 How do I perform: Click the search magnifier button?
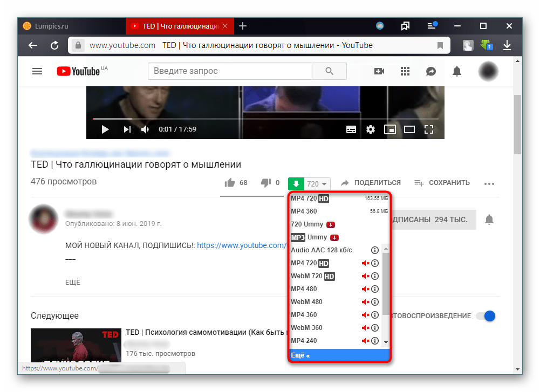[x=329, y=71]
